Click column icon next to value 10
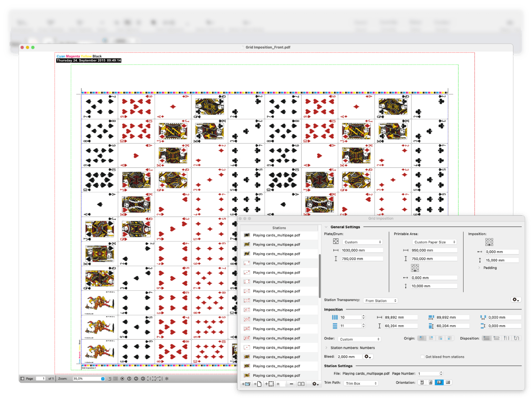The width and height of the screenshot is (532, 399). pyautogui.click(x=335, y=317)
